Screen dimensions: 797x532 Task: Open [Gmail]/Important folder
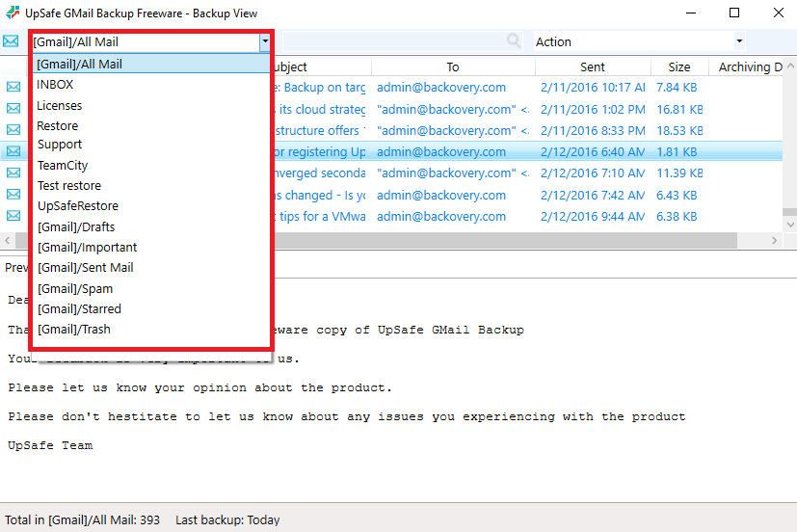point(151,248)
